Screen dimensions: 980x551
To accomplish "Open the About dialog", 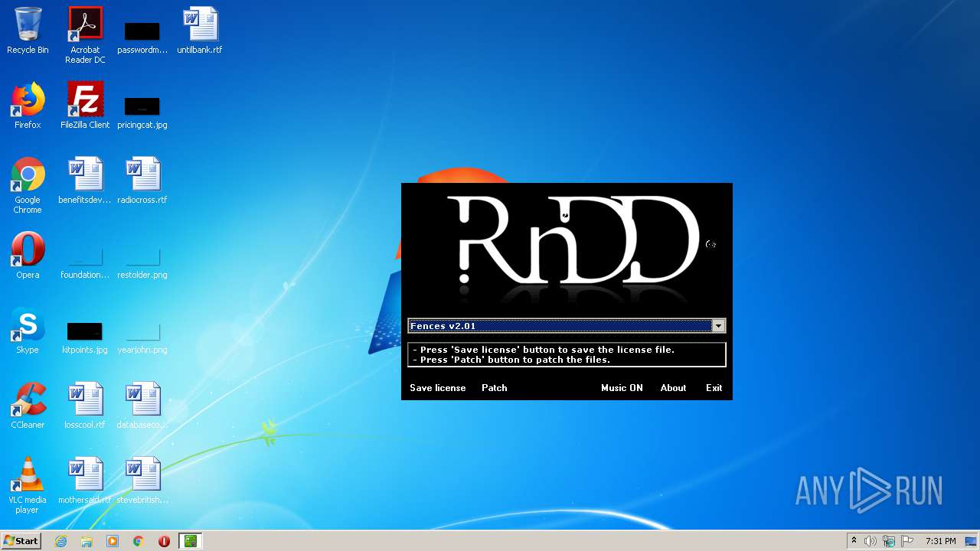I will 674,388.
